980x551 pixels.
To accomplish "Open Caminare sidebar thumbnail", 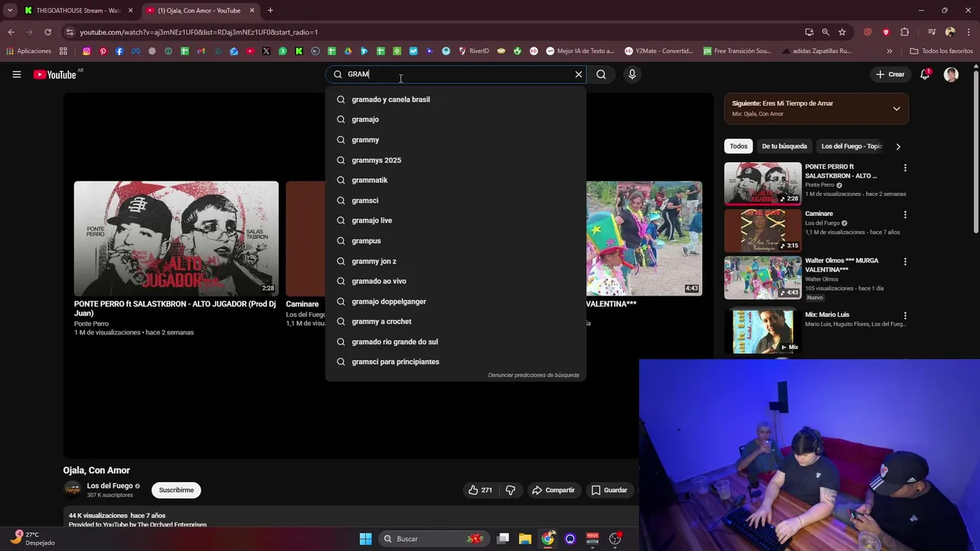I will coord(763,230).
